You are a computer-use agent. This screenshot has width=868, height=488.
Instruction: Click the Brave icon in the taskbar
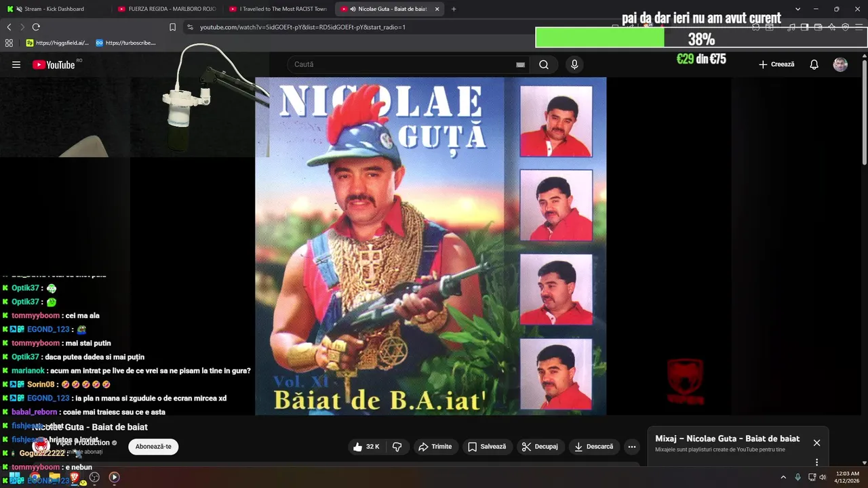[75, 478]
